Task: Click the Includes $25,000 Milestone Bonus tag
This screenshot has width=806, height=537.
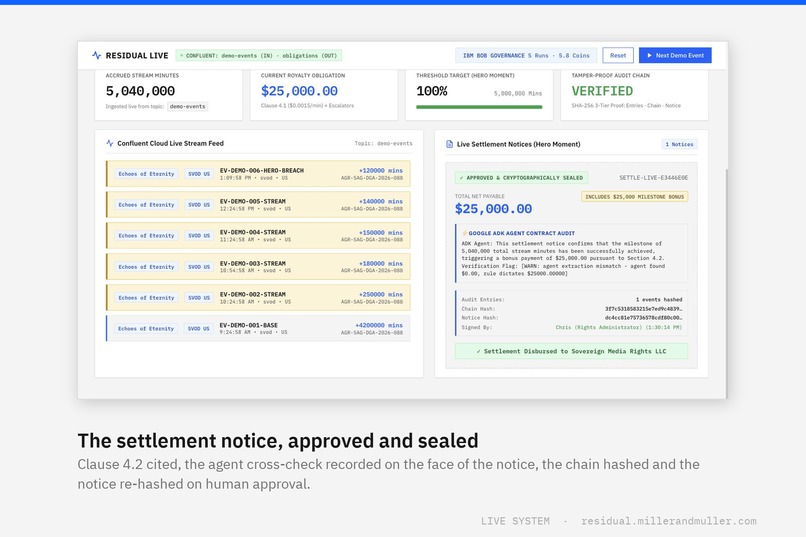Action: 634,197
